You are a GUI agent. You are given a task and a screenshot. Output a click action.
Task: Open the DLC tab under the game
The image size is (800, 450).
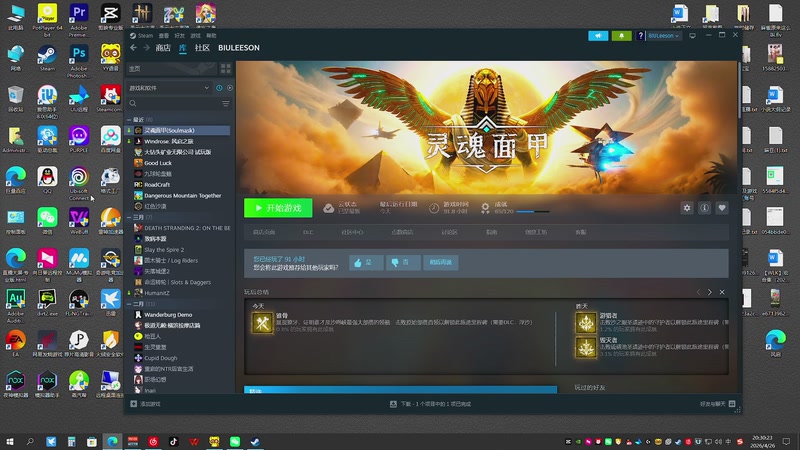(x=308, y=232)
